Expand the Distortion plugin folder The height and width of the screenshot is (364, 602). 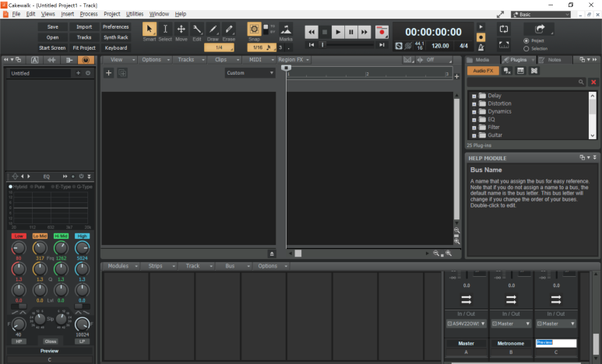(474, 104)
